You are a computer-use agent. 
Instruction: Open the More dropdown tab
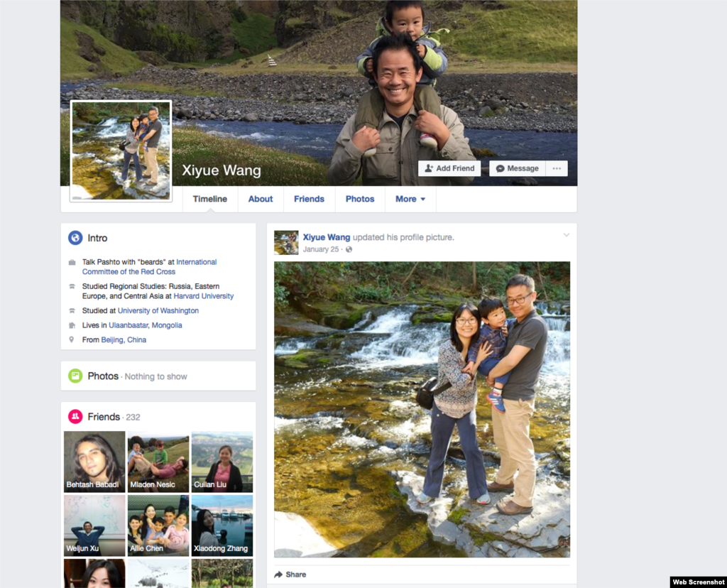tap(410, 199)
